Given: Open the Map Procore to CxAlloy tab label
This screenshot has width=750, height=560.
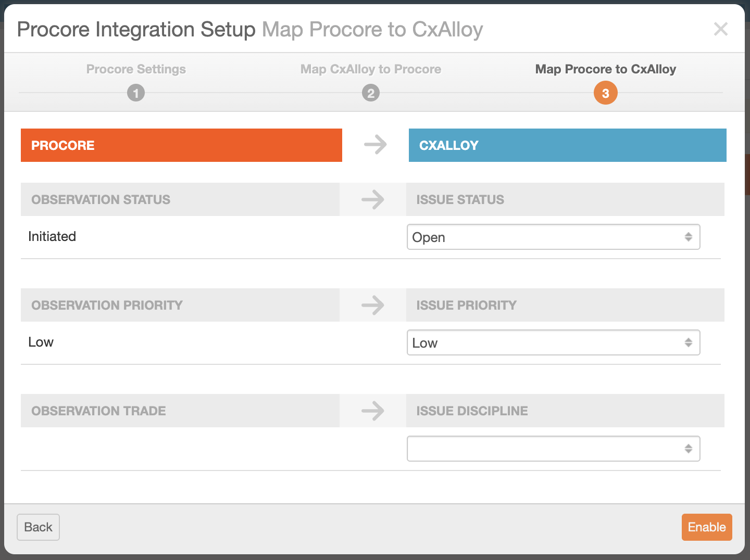Looking at the screenshot, I should [606, 69].
